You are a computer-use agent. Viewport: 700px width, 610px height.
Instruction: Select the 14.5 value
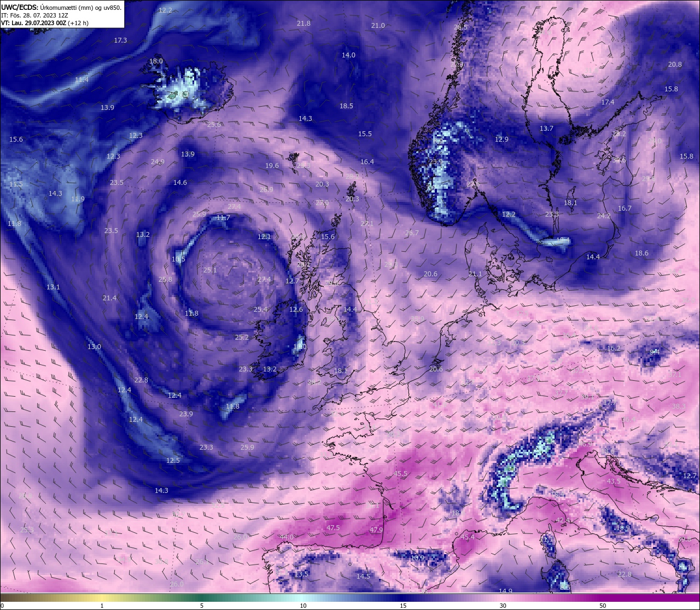pos(363,577)
